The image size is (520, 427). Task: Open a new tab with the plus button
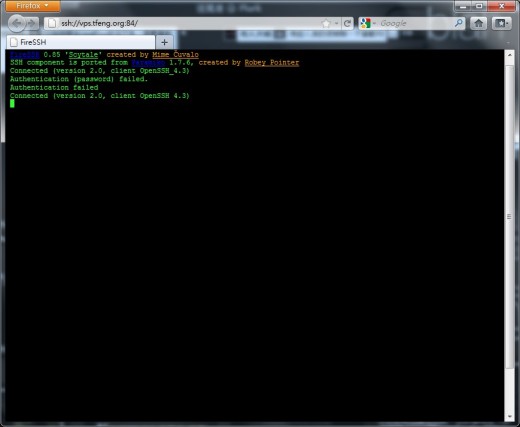coord(164,42)
